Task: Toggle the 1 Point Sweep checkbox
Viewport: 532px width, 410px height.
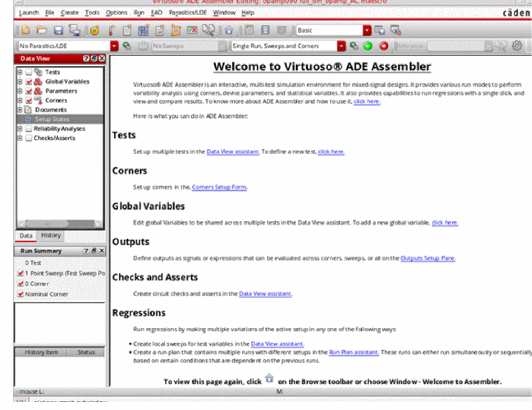Action: pyautogui.click(x=20, y=273)
